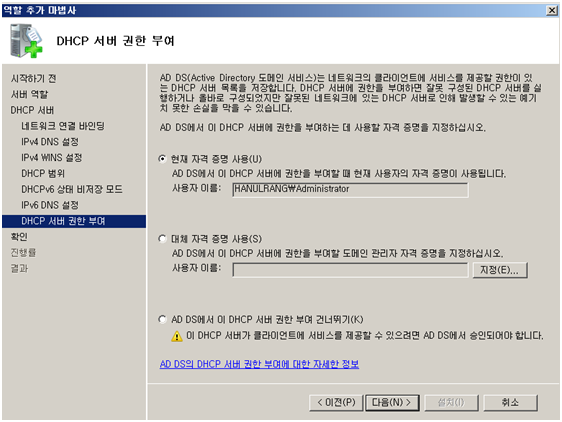Open DHCP 서버 sidebar item
The width and height of the screenshot is (562, 422).
(32, 110)
